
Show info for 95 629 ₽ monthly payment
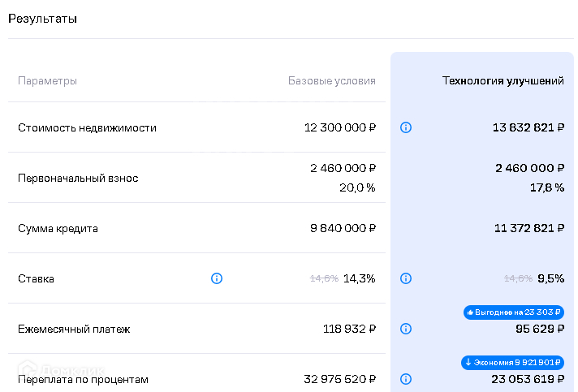(406, 329)
